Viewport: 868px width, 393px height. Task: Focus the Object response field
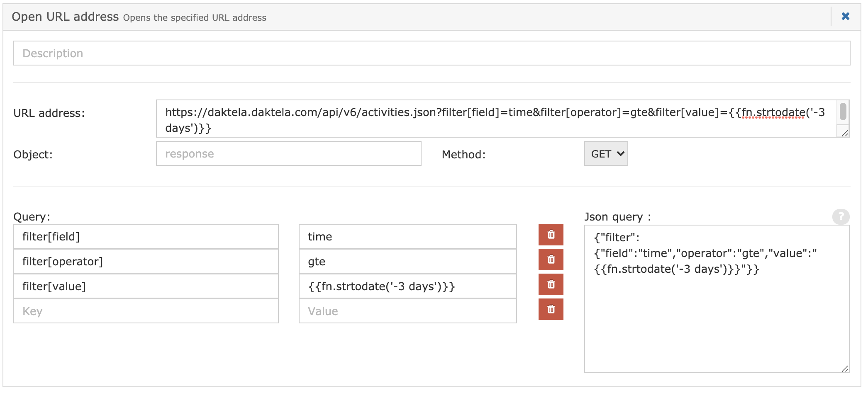(x=288, y=154)
